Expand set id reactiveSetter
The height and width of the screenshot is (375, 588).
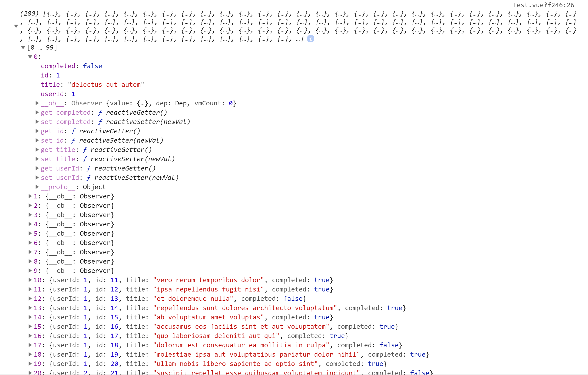[37, 140]
